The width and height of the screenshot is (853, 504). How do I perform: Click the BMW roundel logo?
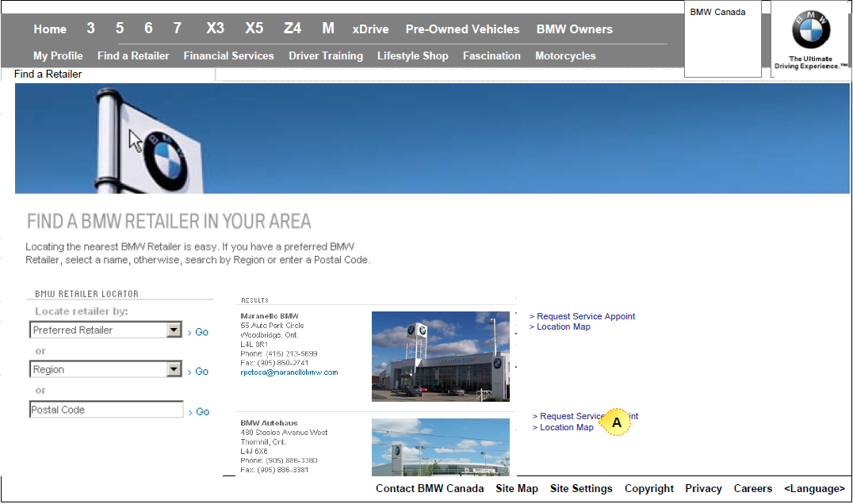click(x=810, y=30)
